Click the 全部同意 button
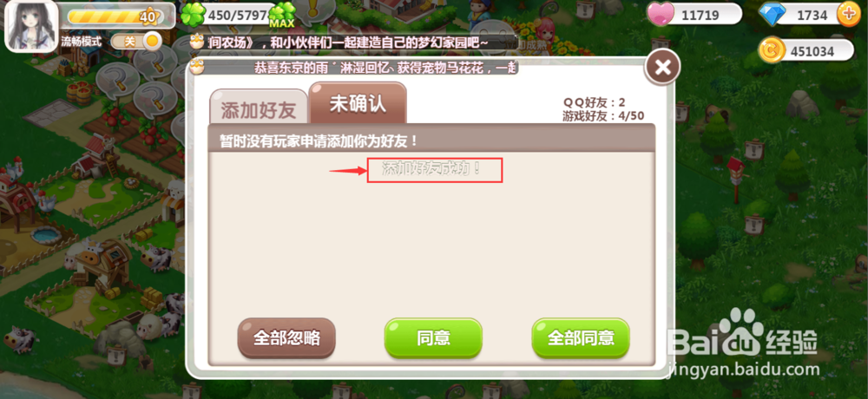Image resolution: width=868 pixels, height=399 pixels. 581,337
